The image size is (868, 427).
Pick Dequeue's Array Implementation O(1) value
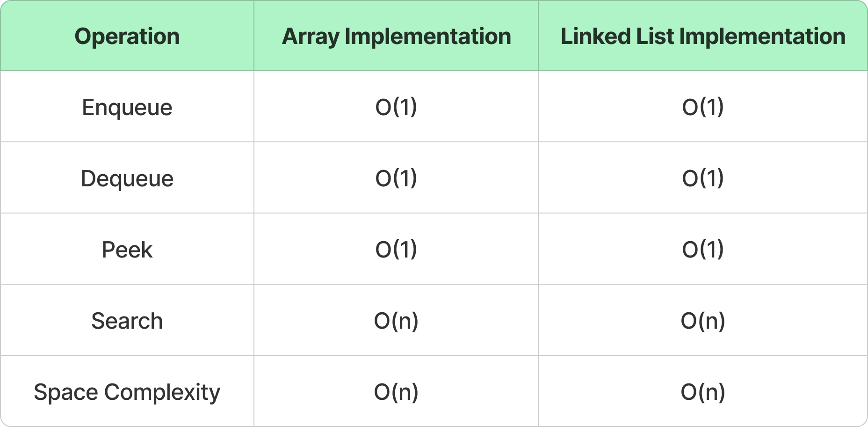point(396,178)
